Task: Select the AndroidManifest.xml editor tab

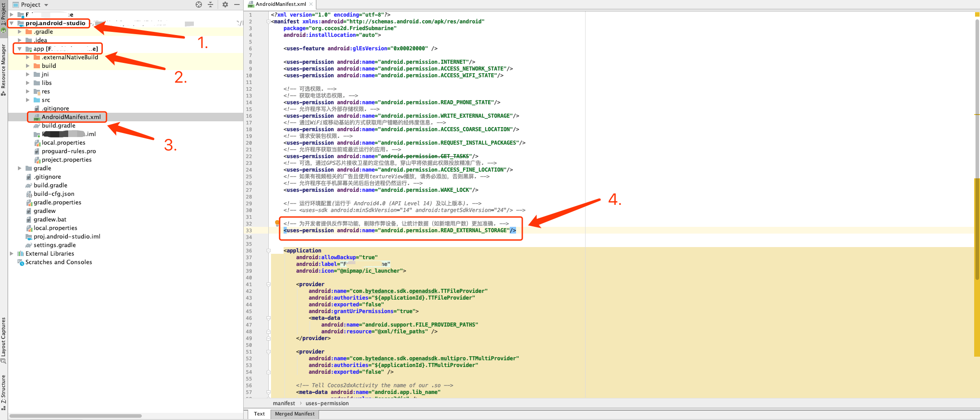Action: click(281, 4)
